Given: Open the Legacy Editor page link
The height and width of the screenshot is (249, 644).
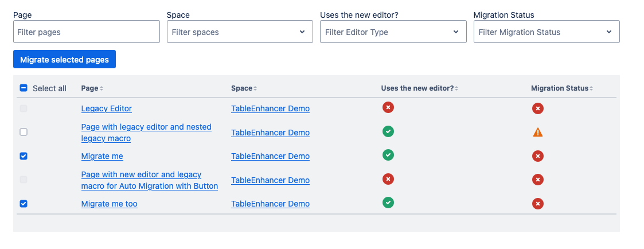Looking at the screenshot, I should pyautogui.click(x=107, y=108).
